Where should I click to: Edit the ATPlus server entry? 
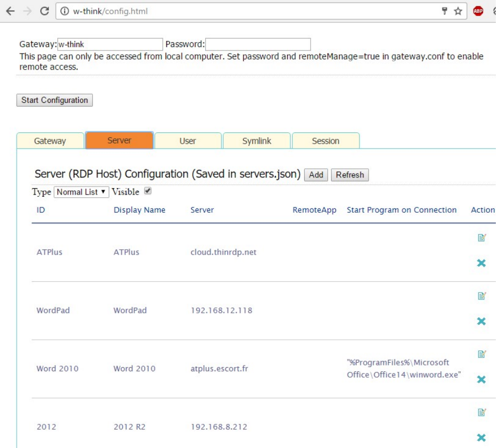pyautogui.click(x=481, y=238)
